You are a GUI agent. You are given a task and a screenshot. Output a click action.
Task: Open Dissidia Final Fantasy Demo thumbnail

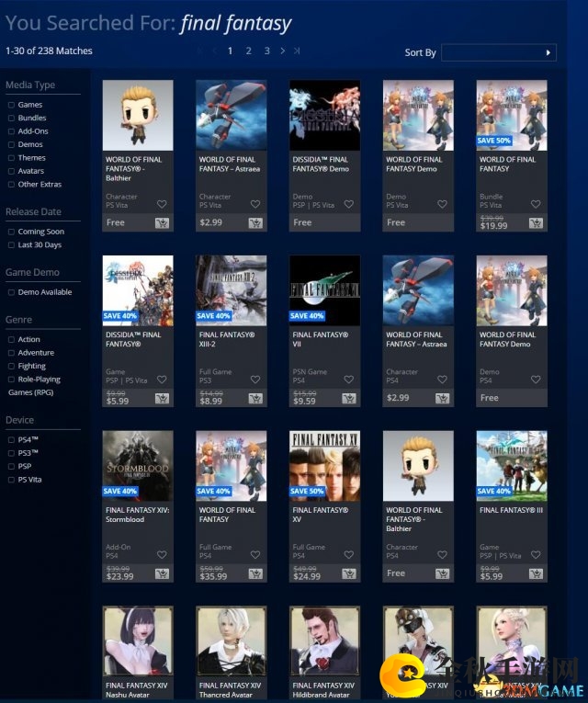pyautogui.click(x=324, y=115)
